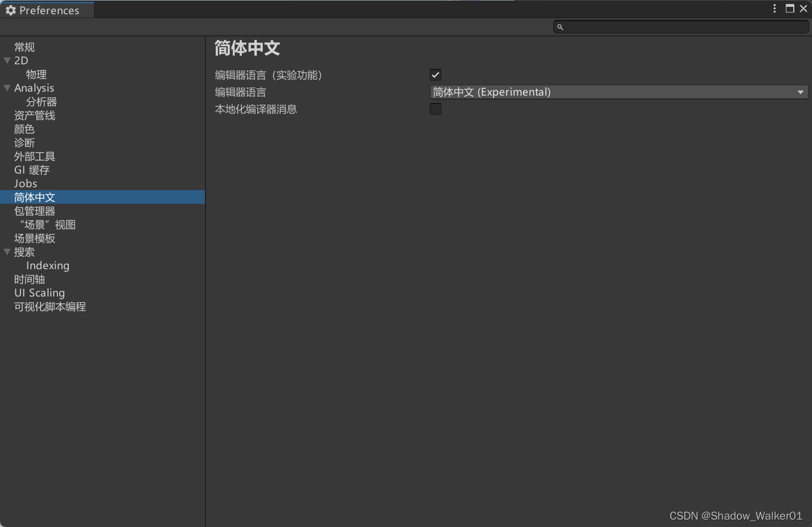Collapse the 2D section in sidebar
The image size is (812, 527).
point(7,60)
